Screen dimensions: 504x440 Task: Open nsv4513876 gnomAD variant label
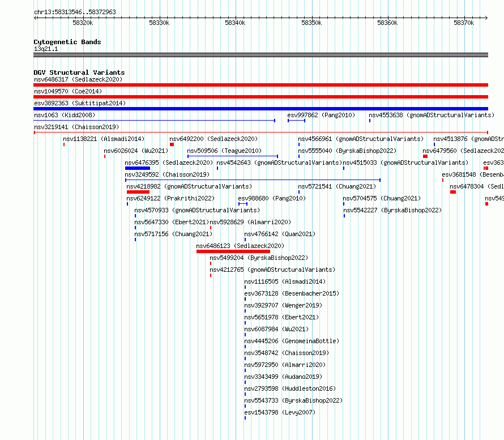click(x=469, y=139)
